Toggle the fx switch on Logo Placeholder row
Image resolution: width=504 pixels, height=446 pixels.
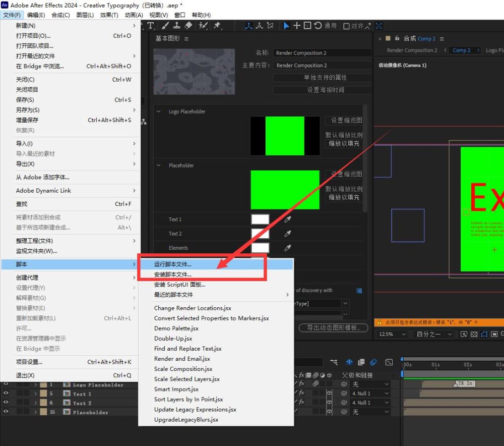[301, 383]
